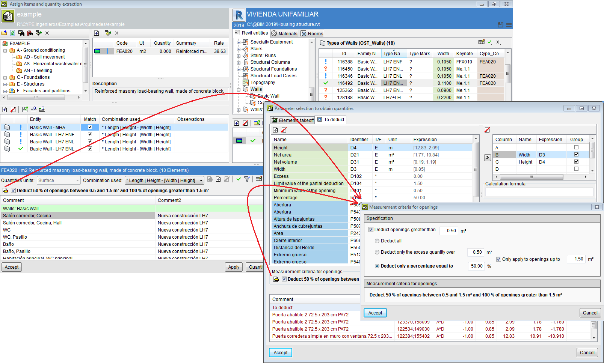Expand the C - Foundations node
Viewport: 604px width, 364px height.
[x=5, y=77]
